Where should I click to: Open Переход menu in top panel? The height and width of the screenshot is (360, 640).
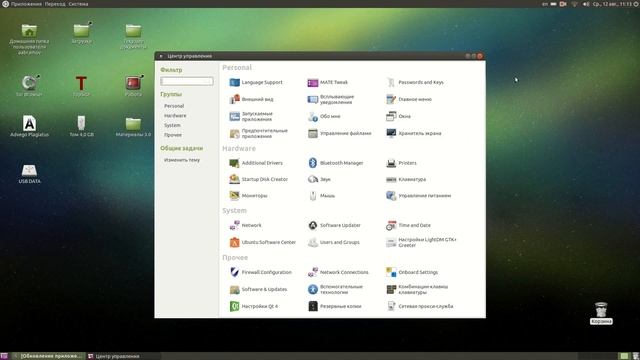(55, 4)
